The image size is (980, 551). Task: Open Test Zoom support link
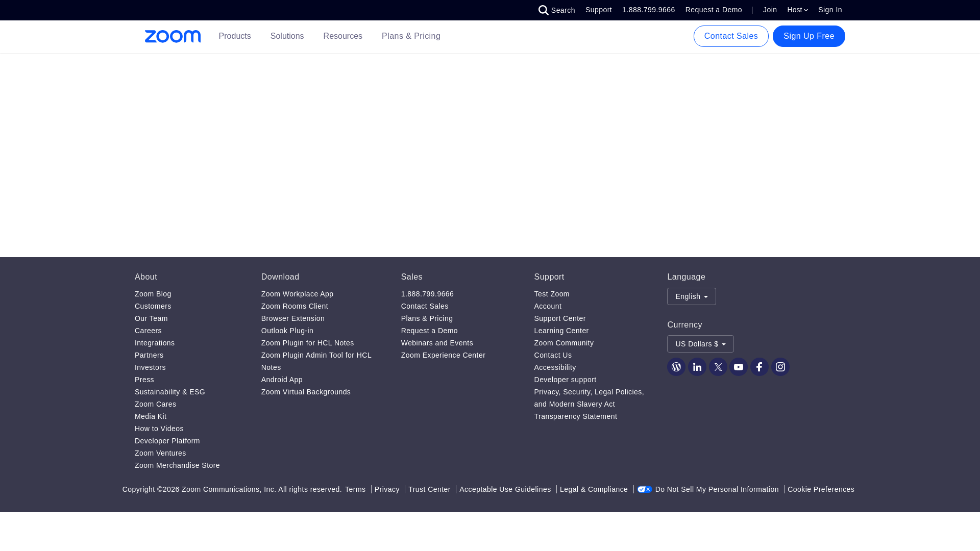pyautogui.click(x=552, y=294)
